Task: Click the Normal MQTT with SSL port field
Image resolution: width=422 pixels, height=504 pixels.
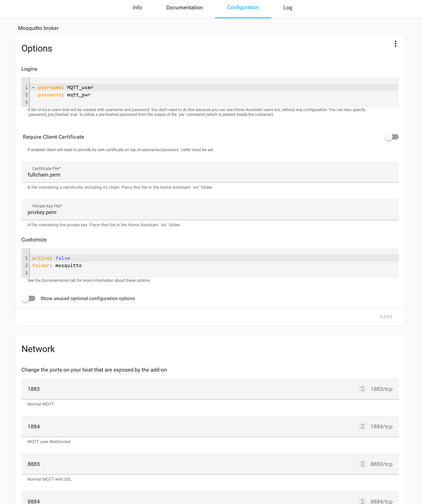Action: pyautogui.click(x=190, y=464)
